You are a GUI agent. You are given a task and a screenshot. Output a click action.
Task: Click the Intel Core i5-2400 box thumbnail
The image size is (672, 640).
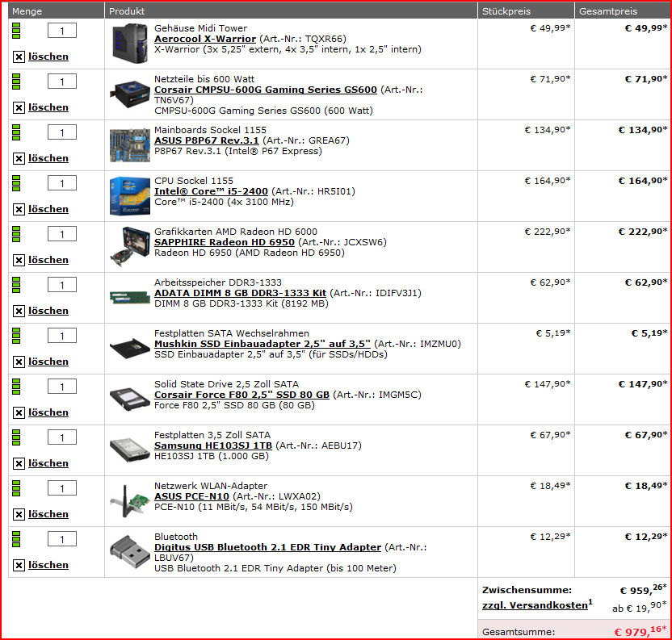pos(130,196)
